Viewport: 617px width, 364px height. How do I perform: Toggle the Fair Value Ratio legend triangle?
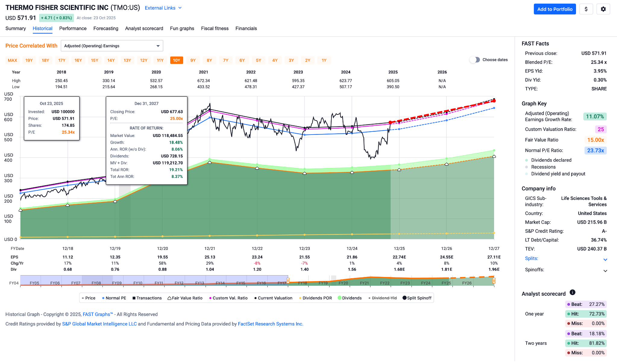point(170,298)
